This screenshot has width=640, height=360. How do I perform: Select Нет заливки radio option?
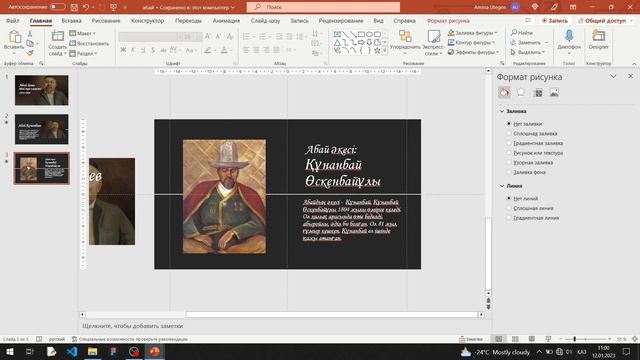click(x=509, y=124)
